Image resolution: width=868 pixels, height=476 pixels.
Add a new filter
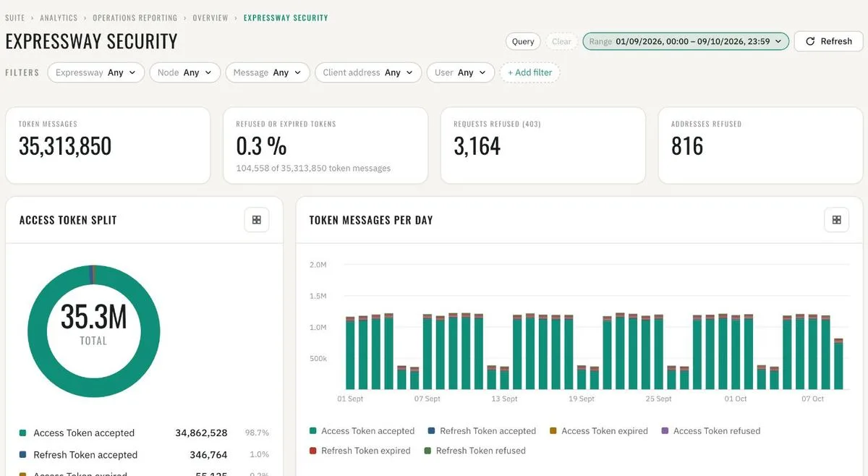[529, 72]
